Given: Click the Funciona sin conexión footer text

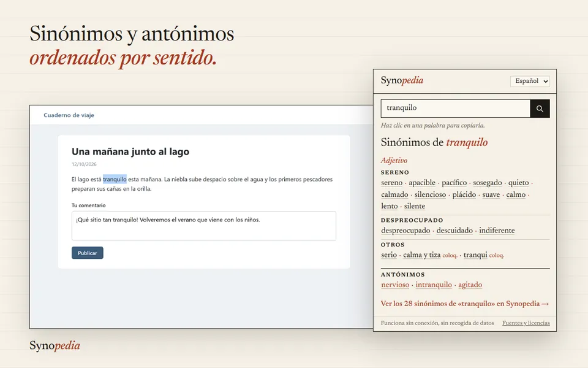Looking at the screenshot, I should tap(437, 323).
